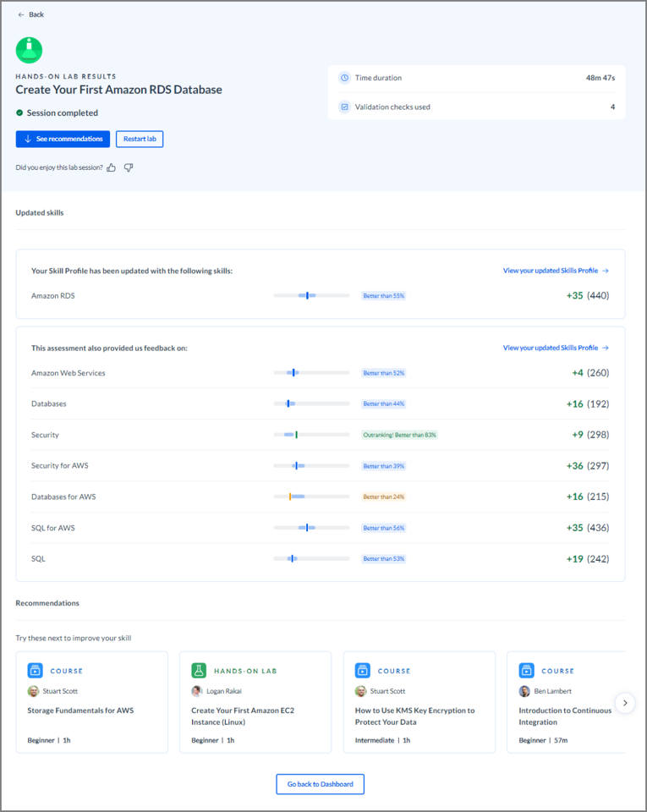Click See recommendations button
This screenshot has height=812, width=647.
[x=63, y=139]
